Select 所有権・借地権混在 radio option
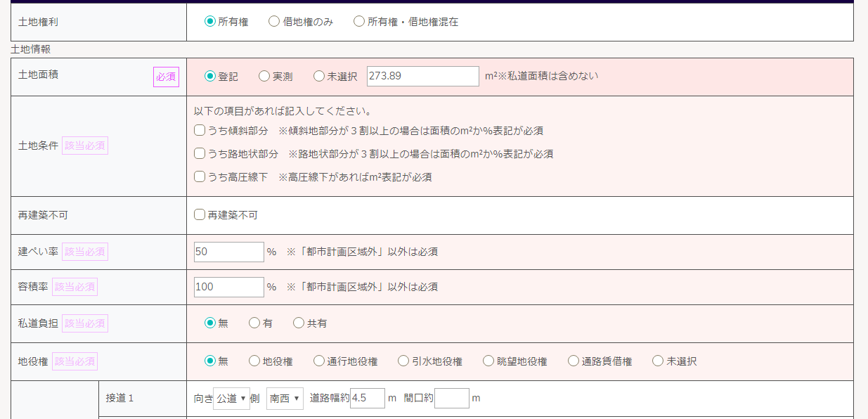Screen dimensions: 868x419 [x=359, y=22]
